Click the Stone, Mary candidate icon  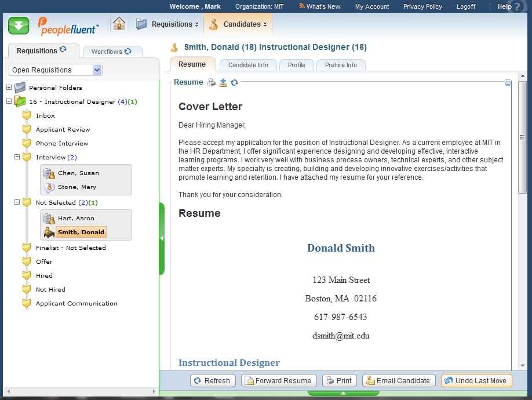click(x=50, y=187)
